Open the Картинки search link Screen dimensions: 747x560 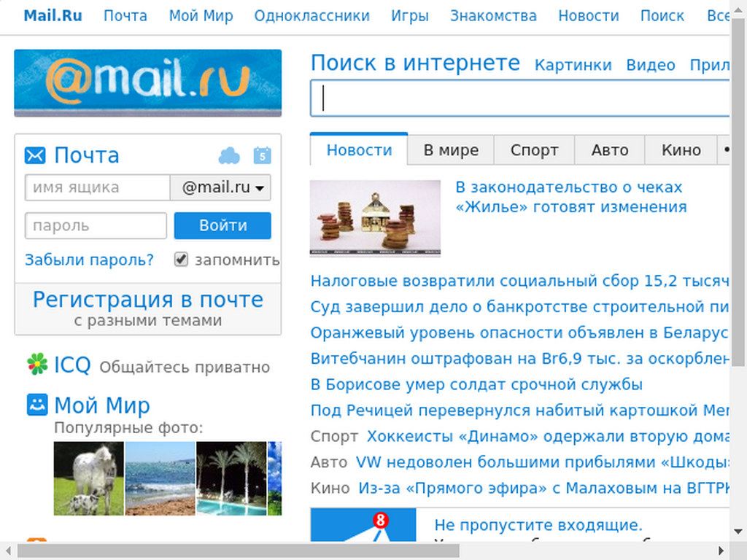click(573, 65)
